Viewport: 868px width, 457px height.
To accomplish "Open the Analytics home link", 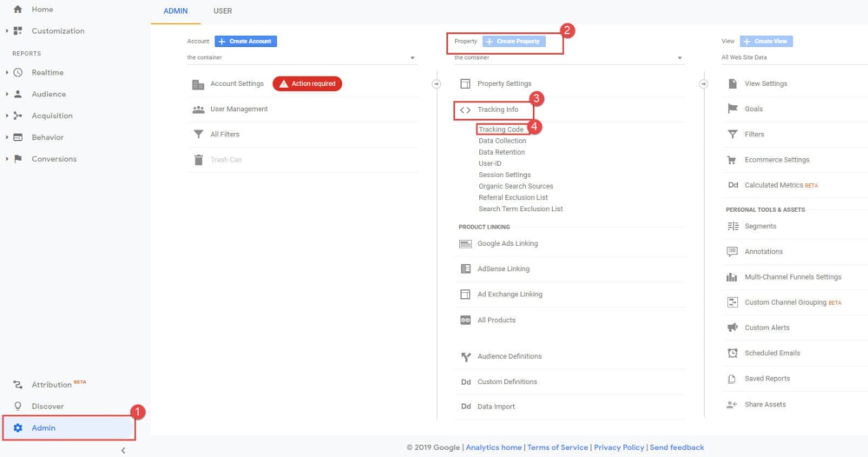I will [493, 447].
